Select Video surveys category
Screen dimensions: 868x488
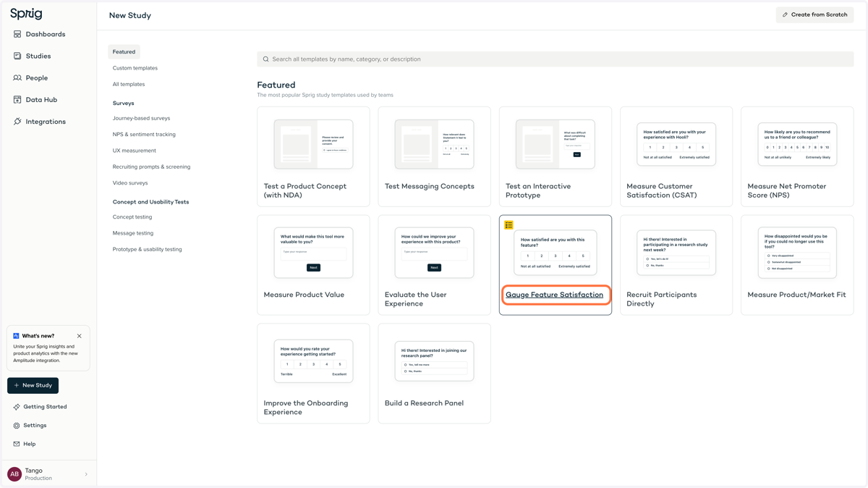click(x=130, y=183)
